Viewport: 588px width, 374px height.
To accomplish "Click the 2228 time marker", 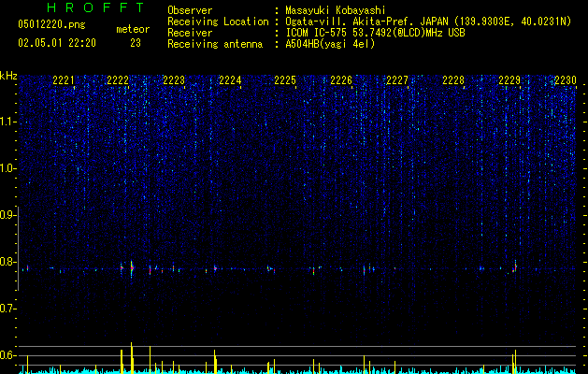I will [x=453, y=80].
